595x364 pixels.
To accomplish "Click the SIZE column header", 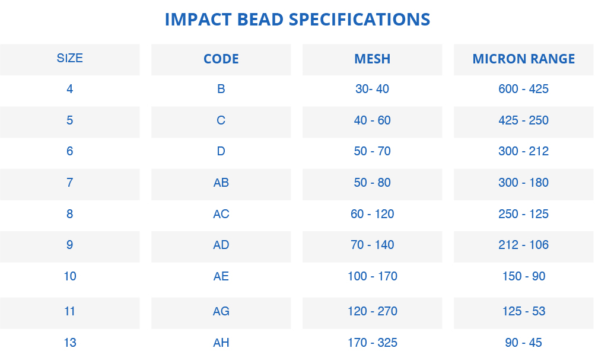I will coord(70,58).
